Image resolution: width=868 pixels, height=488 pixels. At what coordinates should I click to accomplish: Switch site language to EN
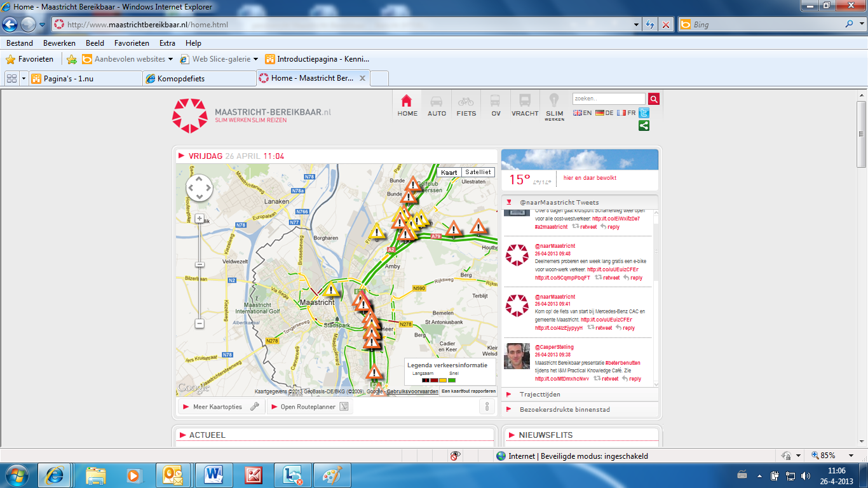[x=582, y=113]
